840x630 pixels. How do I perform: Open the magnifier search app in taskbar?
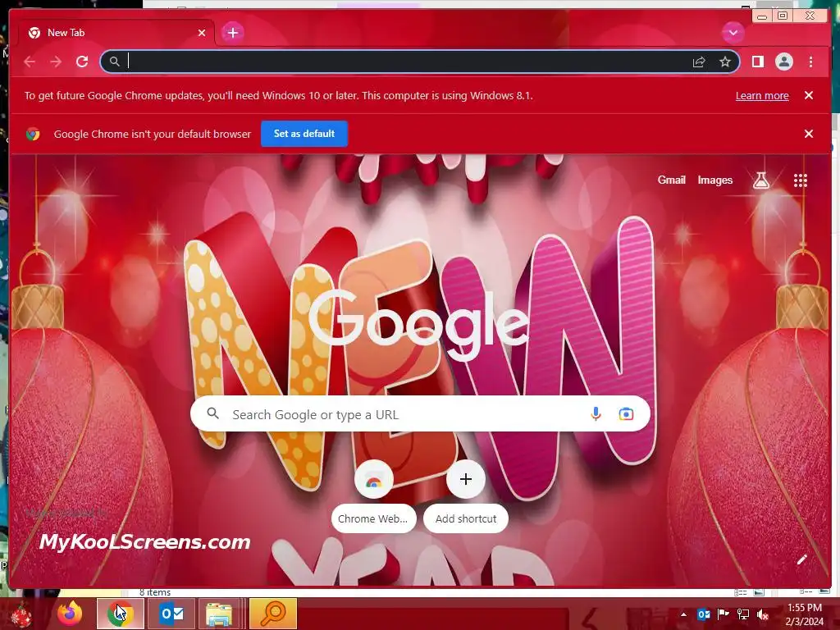click(272, 614)
